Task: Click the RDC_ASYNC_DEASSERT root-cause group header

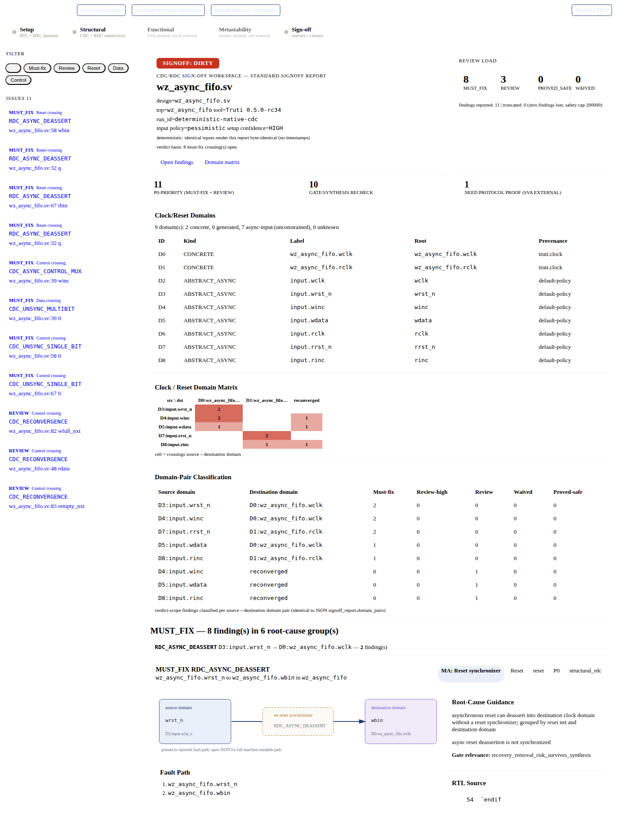Action: click(x=271, y=647)
